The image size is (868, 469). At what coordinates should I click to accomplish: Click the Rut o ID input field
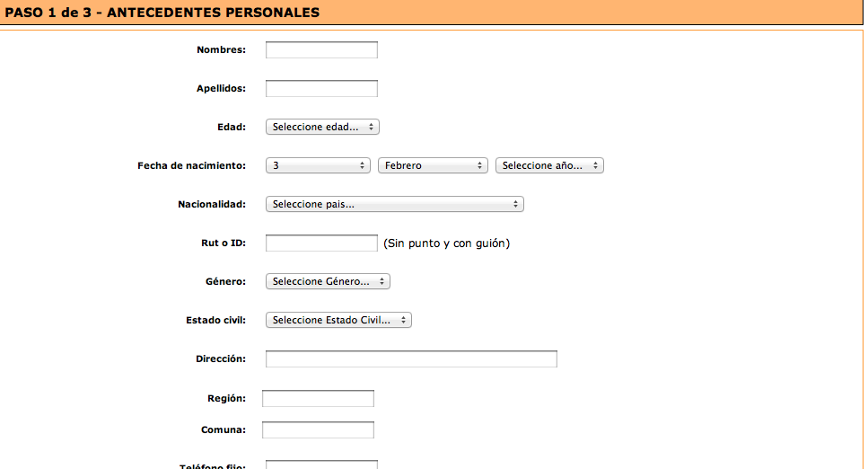point(321,243)
